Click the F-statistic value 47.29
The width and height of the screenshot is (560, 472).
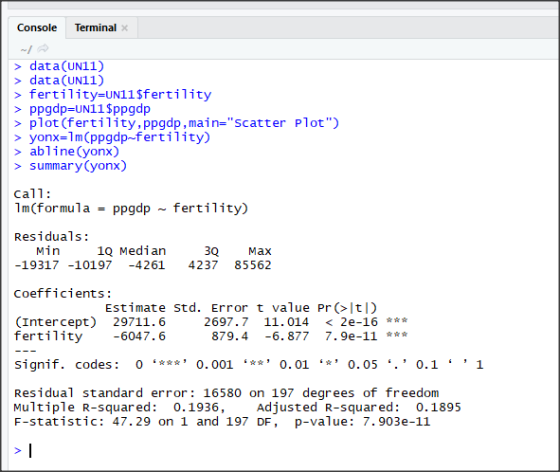pos(131,422)
